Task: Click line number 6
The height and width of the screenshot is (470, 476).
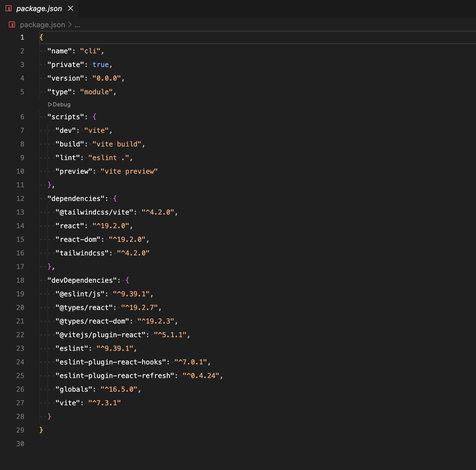Action: point(22,117)
